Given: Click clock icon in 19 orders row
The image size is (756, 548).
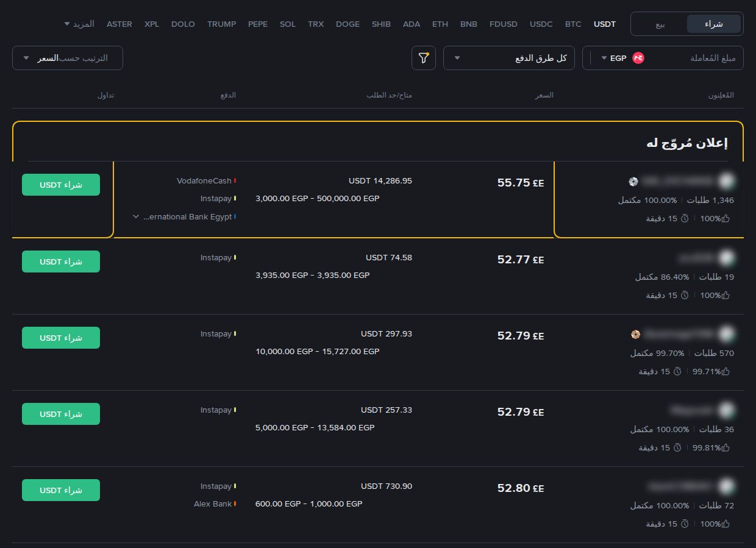Looking at the screenshot, I should point(685,295).
